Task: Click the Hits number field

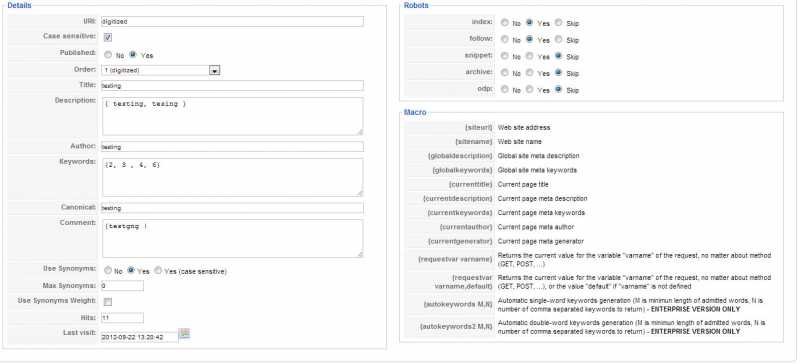Action: 122,318
